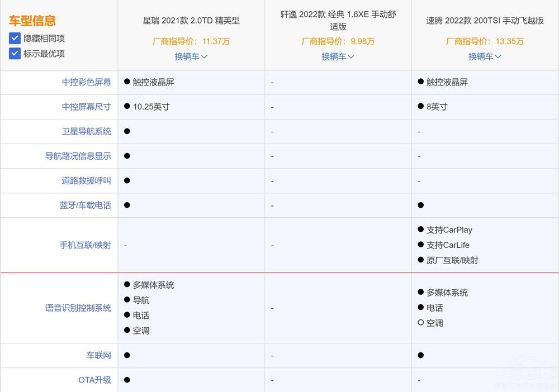Open the OTA升级 parameter link
This screenshot has width=559, height=392.
coord(94,380)
